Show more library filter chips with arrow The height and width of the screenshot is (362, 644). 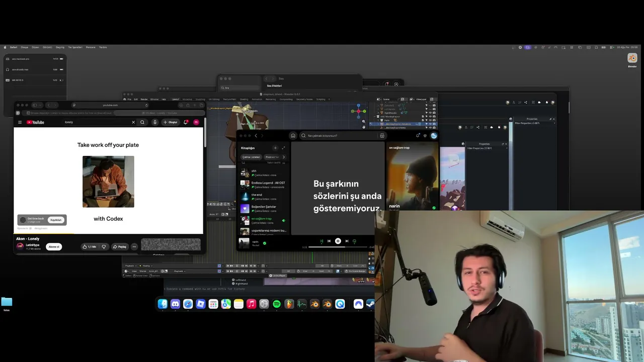tap(283, 157)
